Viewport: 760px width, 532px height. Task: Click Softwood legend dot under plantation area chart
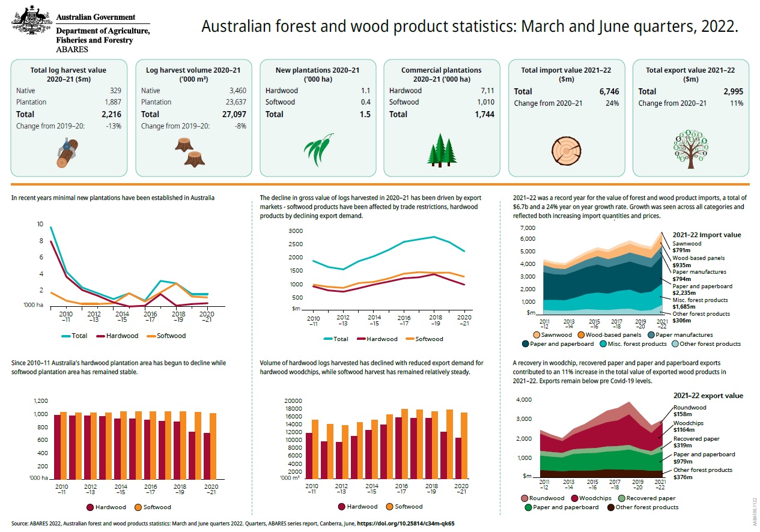(x=138, y=507)
